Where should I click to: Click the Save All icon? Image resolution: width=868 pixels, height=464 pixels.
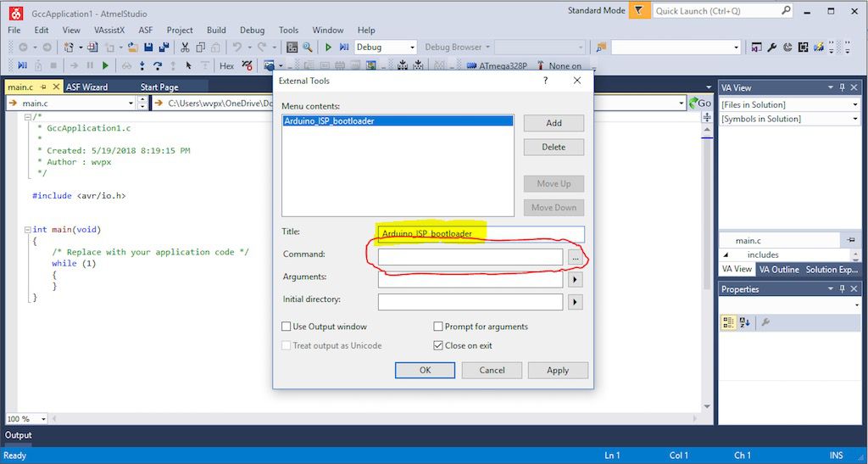point(164,47)
